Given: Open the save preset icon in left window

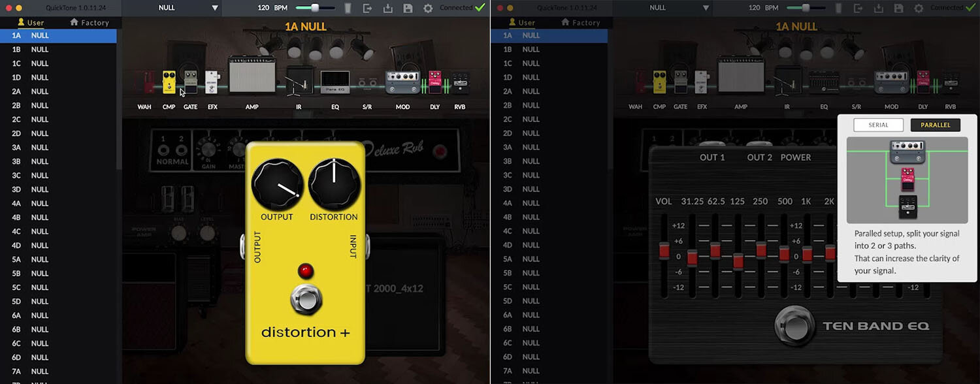Looking at the screenshot, I should (x=408, y=8).
